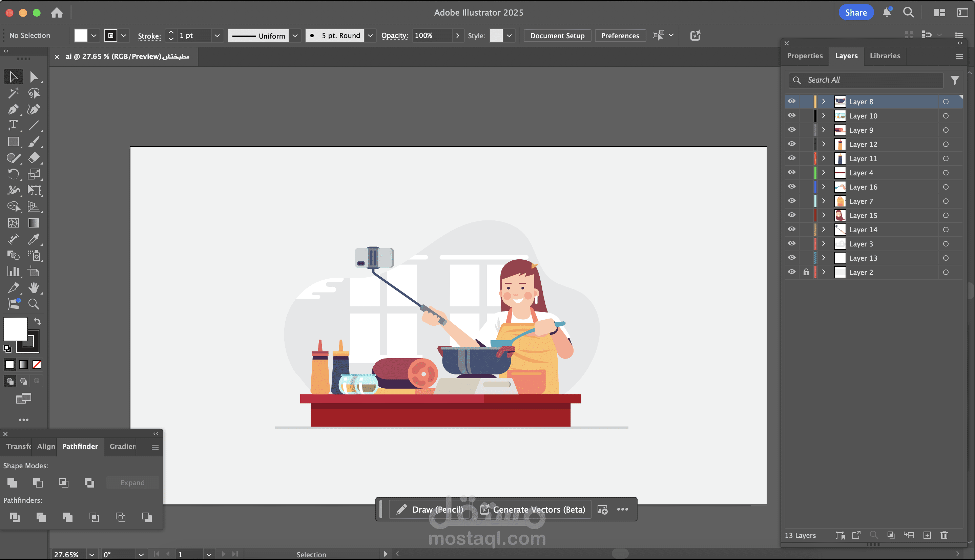
Task: Delete selection with Layers trash icon
Action: pos(944,535)
